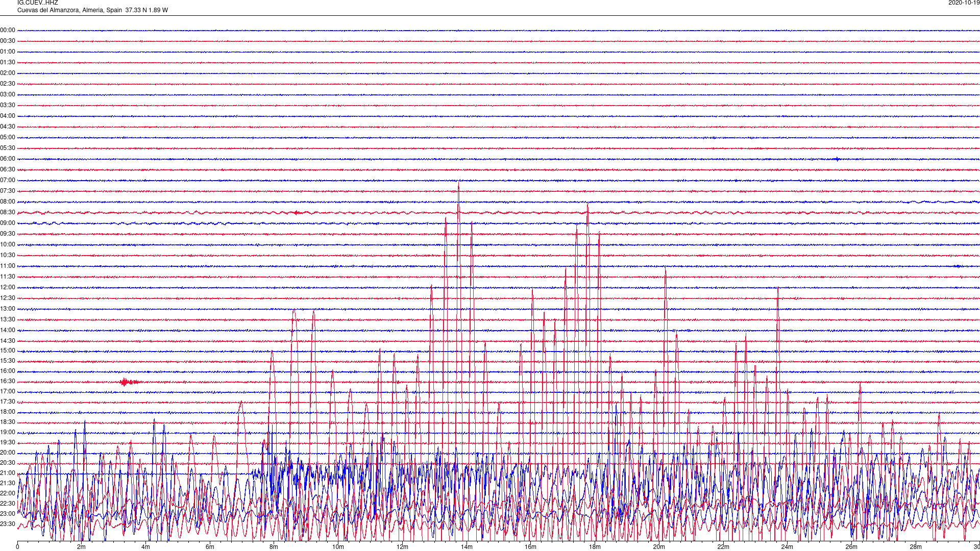Select the 17:30 time label
Image resolution: width=980 pixels, height=551 pixels.
[8, 402]
